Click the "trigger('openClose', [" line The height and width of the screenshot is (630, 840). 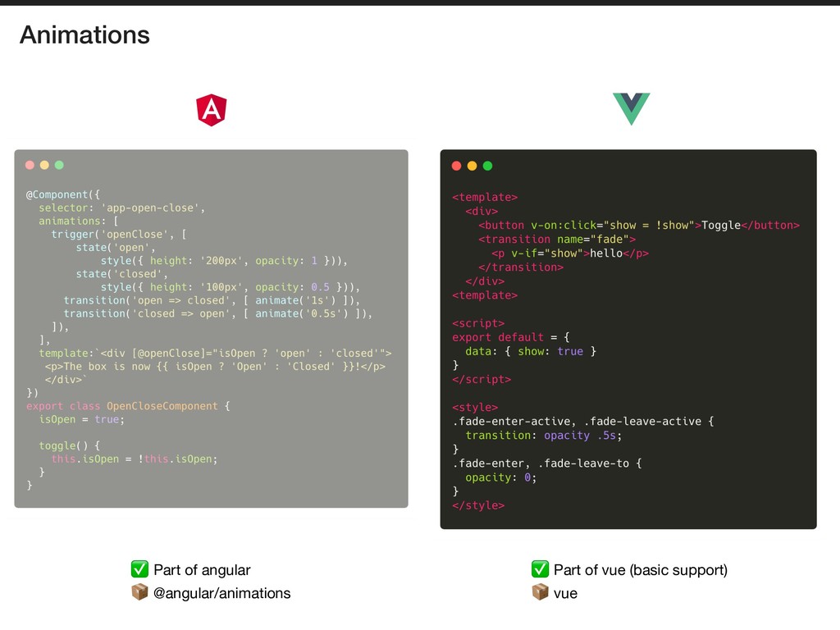[119, 234]
